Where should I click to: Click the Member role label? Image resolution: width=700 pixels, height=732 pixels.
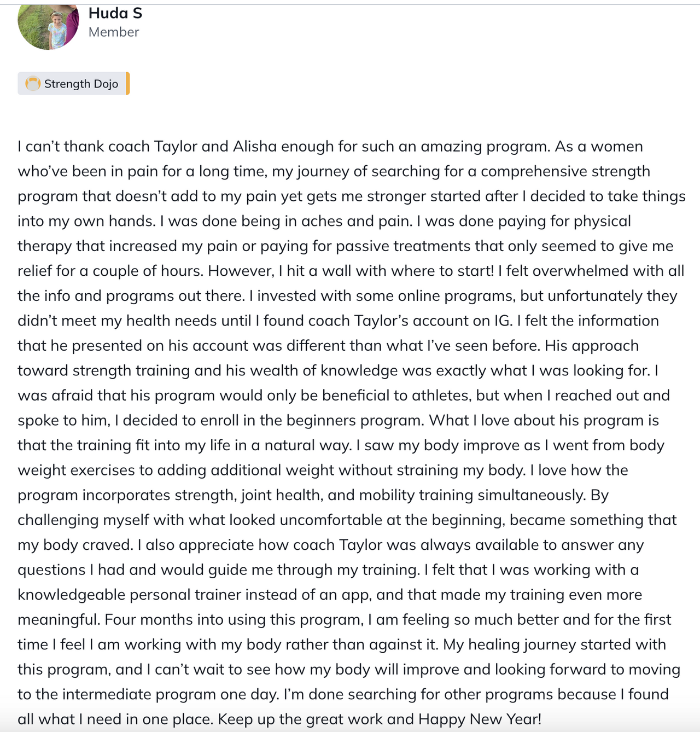[114, 32]
